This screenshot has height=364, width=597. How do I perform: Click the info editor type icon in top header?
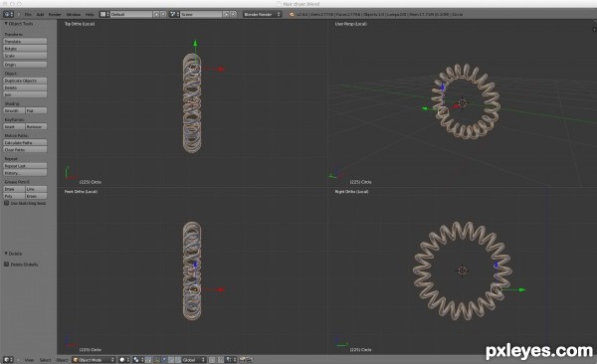coord(7,14)
